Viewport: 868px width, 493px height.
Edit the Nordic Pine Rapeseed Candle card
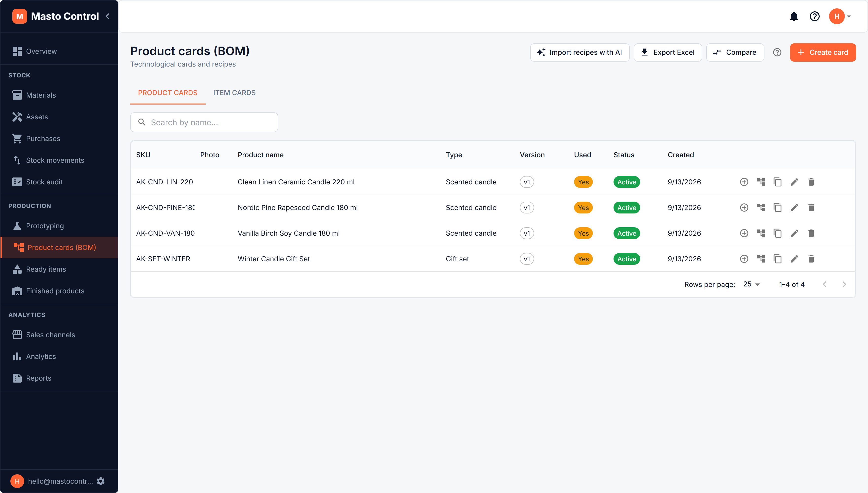tap(795, 208)
